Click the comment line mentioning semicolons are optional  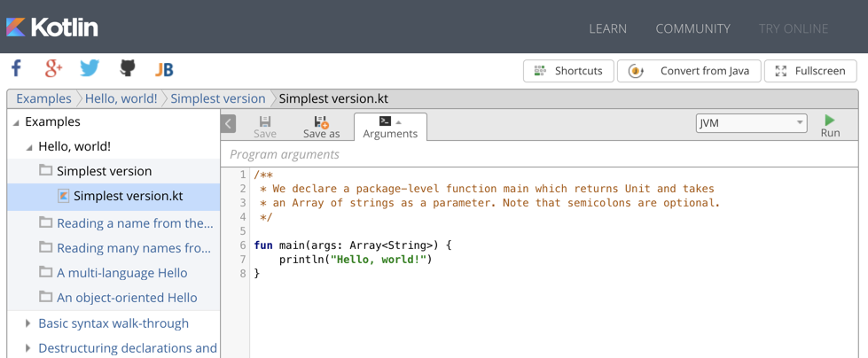click(x=490, y=203)
